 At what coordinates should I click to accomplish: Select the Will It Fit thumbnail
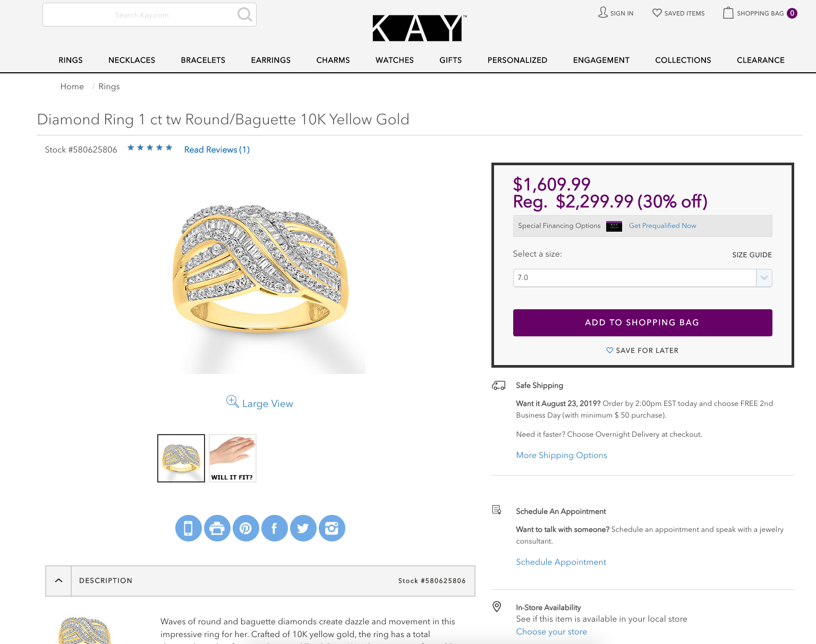pos(232,458)
